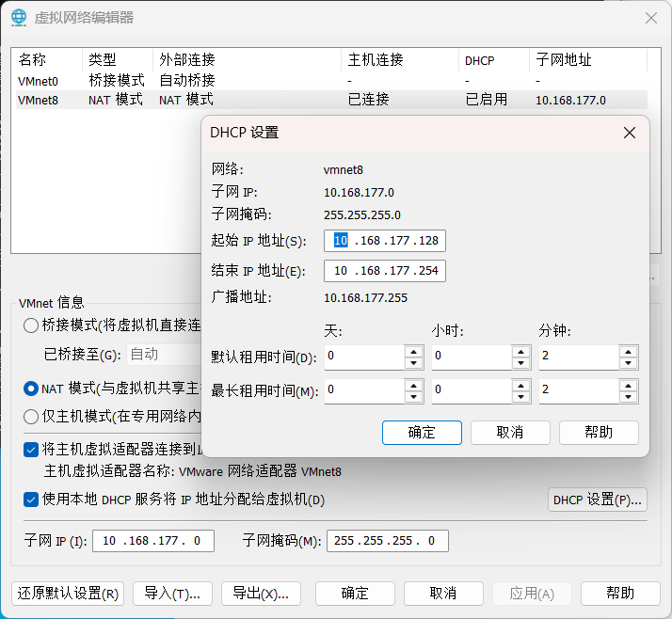Open DHCP 设置(P)... button

[x=598, y=500]
